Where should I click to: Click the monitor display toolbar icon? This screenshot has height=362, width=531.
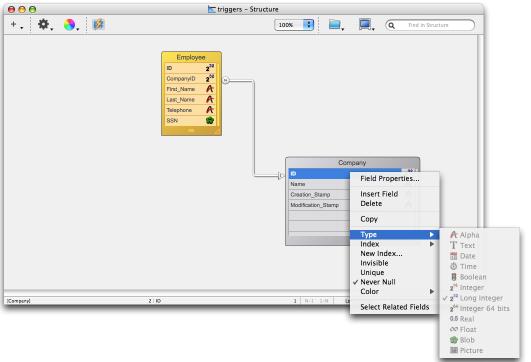pos(365,24)
